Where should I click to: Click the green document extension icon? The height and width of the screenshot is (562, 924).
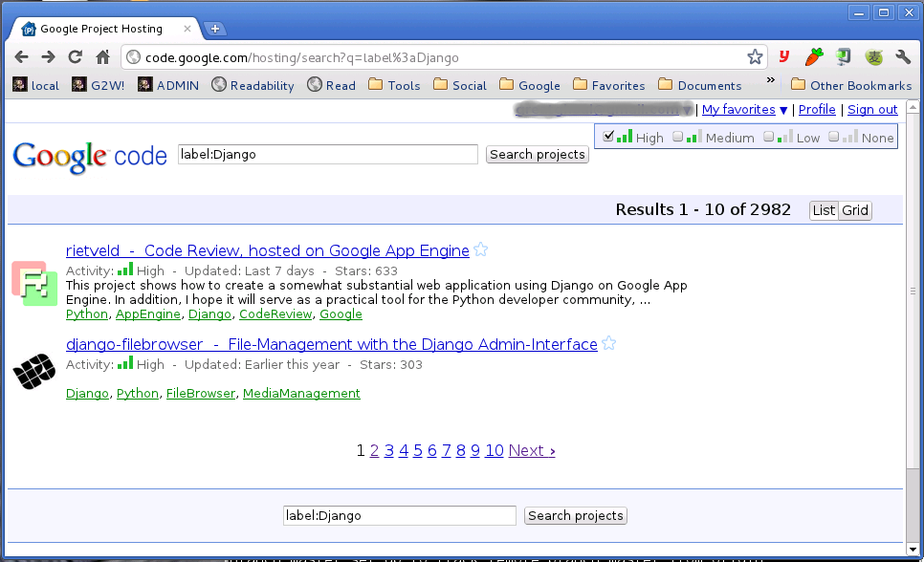tap(844, 57)
